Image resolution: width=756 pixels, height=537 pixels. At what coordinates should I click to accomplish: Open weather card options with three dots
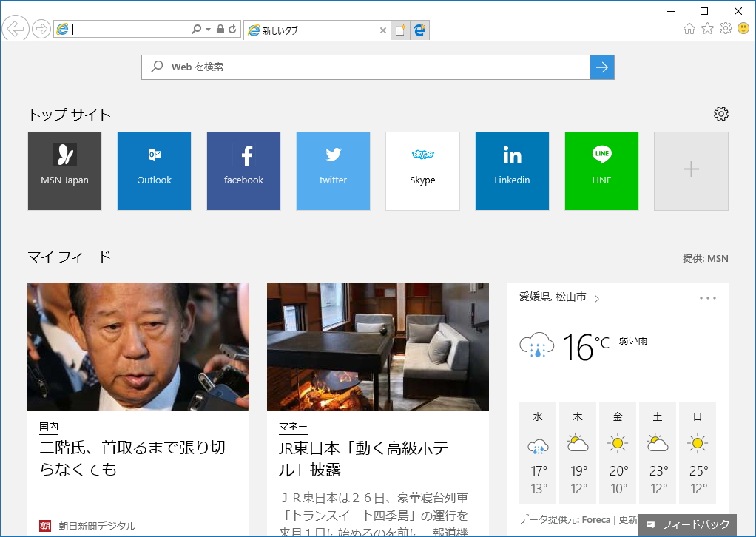(707, 297)
